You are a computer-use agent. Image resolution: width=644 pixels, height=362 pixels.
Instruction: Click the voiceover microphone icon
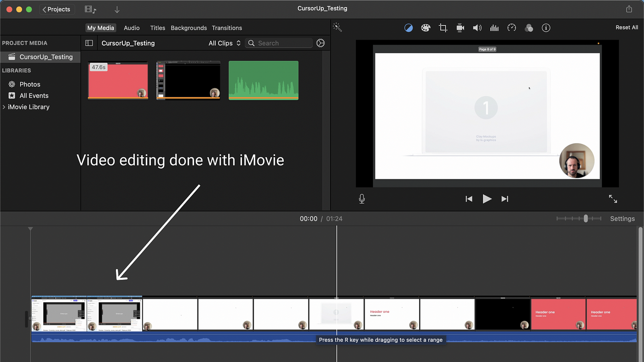362,199
